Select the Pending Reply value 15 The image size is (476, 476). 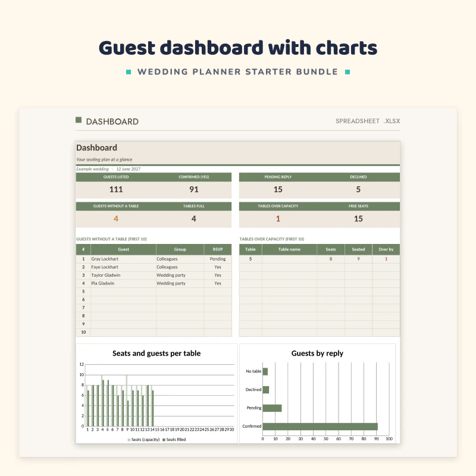pyautogui.click(x=278, y=189)
